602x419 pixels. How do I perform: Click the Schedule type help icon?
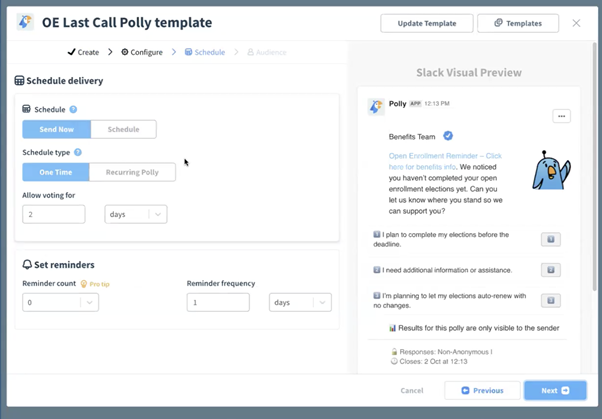click(x=78, y=152)
